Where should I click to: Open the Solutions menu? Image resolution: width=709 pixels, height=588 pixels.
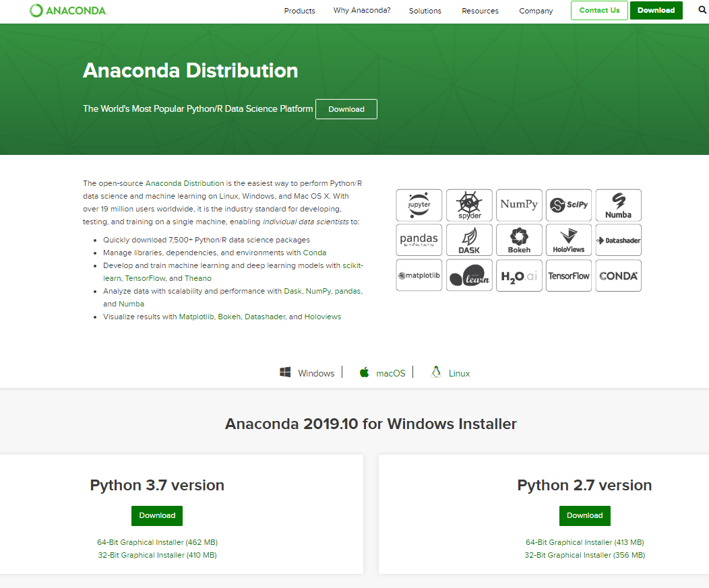click(425, 11)
